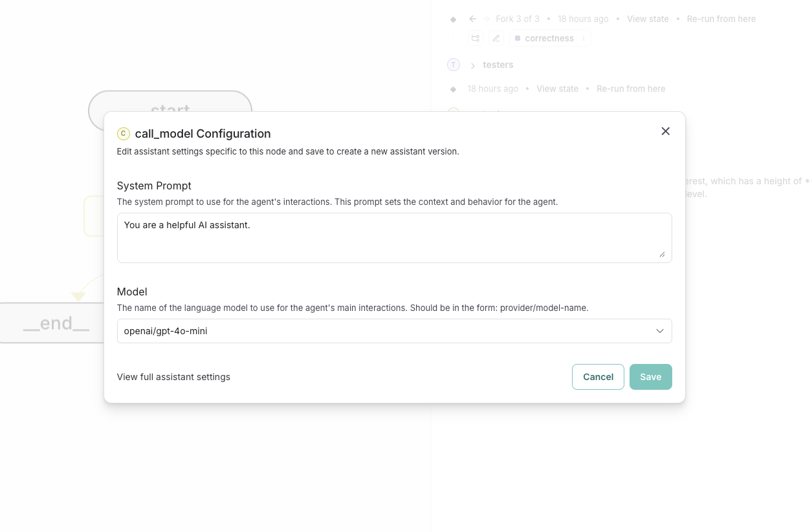Click the diamond checkpoint marker beside Fork 3 of 3
Screen dimensions: 812x532
pyautogui.click(x=454, y=19)
